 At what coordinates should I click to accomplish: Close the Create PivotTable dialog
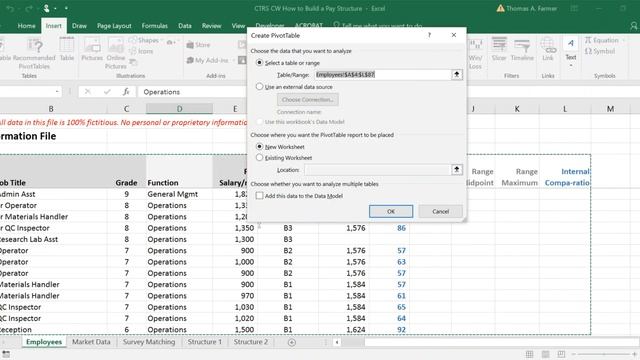click(453, 36)
